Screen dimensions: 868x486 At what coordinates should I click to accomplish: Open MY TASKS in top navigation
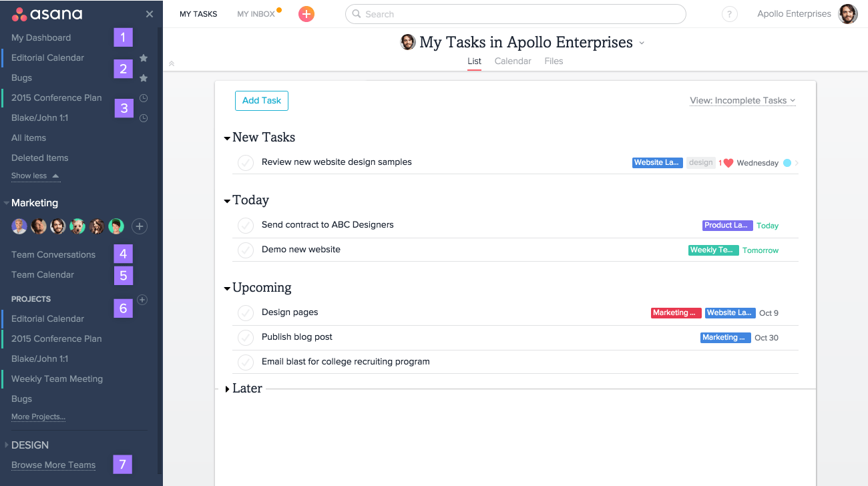198,14
